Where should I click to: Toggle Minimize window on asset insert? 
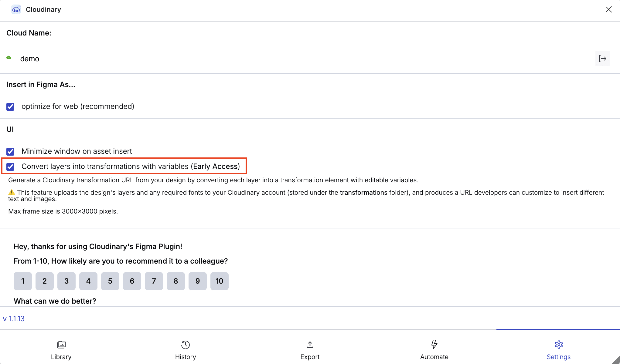click(x=10, y=151)
